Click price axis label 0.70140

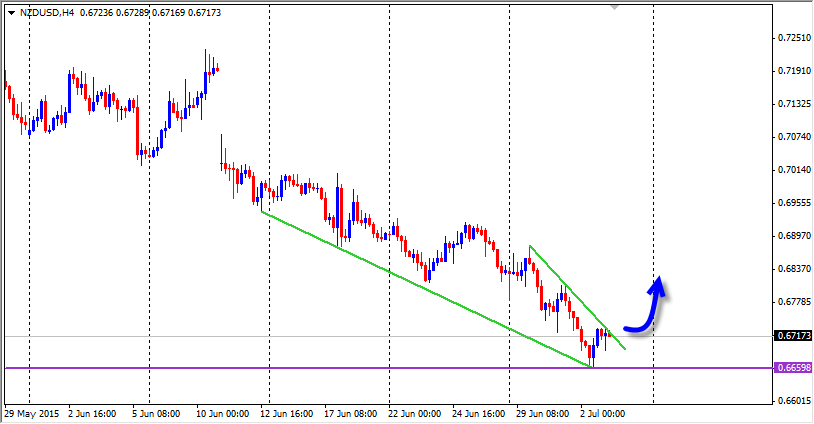794,170
